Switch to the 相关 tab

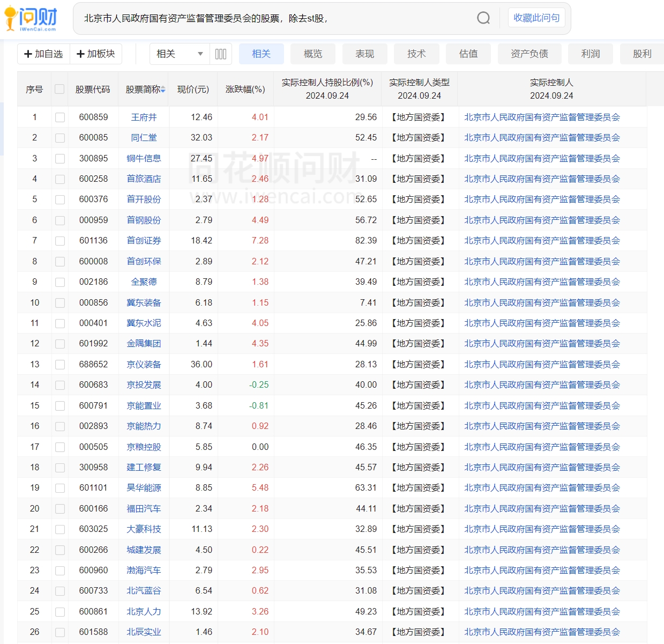(262, 54)
